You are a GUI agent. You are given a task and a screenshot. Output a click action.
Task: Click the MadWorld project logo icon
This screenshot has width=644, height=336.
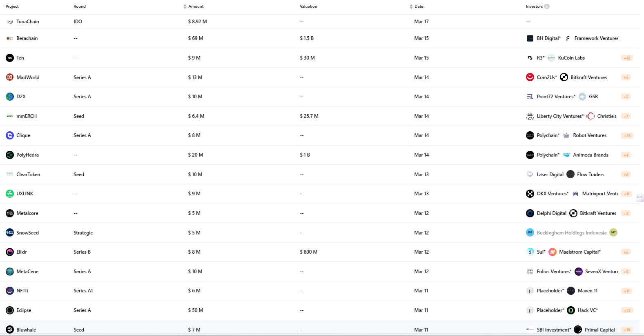pos(10,77)
